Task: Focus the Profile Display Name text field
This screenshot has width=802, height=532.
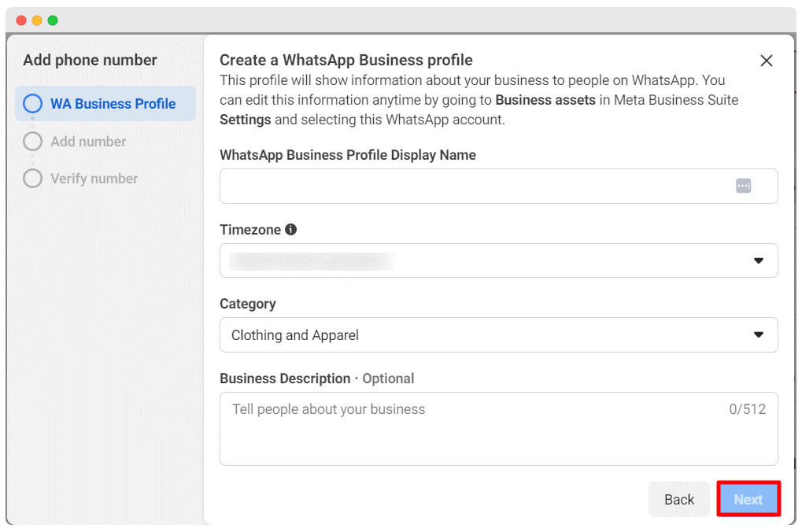Action: (472, 186)
